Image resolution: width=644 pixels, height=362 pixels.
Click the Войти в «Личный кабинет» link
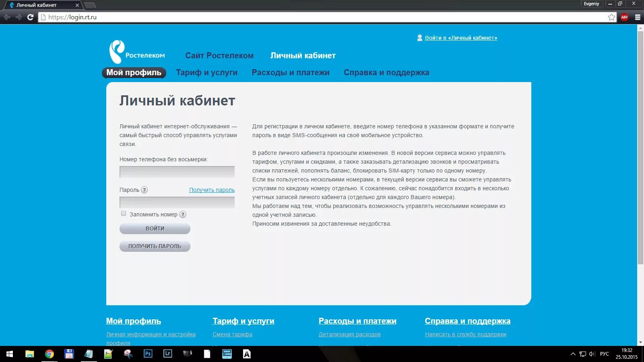pyautogui.click(x=461, y=38)
